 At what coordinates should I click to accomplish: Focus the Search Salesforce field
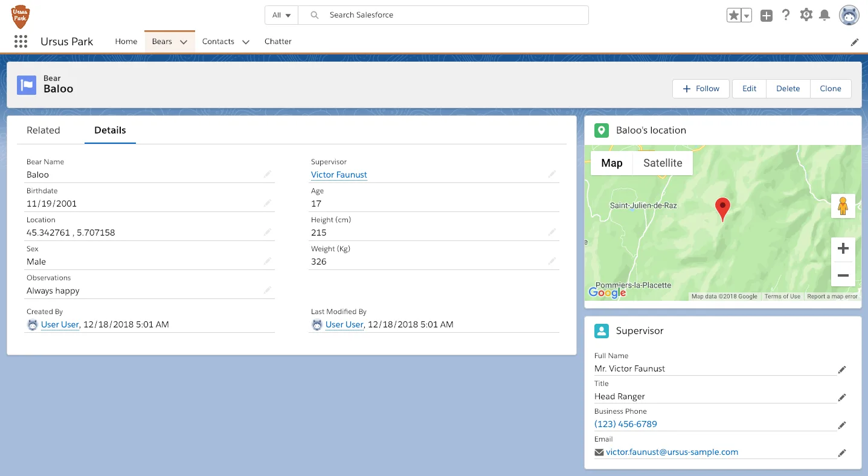443,15
